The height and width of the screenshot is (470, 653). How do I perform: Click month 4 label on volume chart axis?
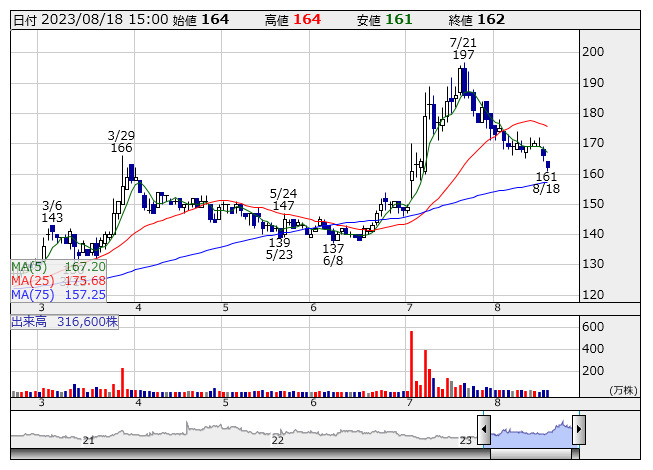pos(138,403)
